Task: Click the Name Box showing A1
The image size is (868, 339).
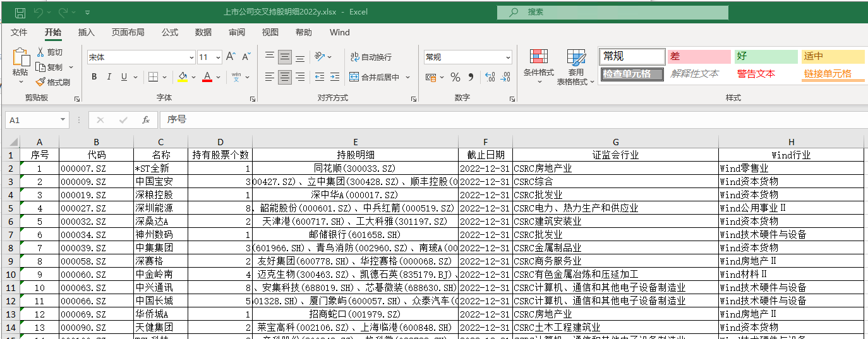Action: click(x=37, y=119)
